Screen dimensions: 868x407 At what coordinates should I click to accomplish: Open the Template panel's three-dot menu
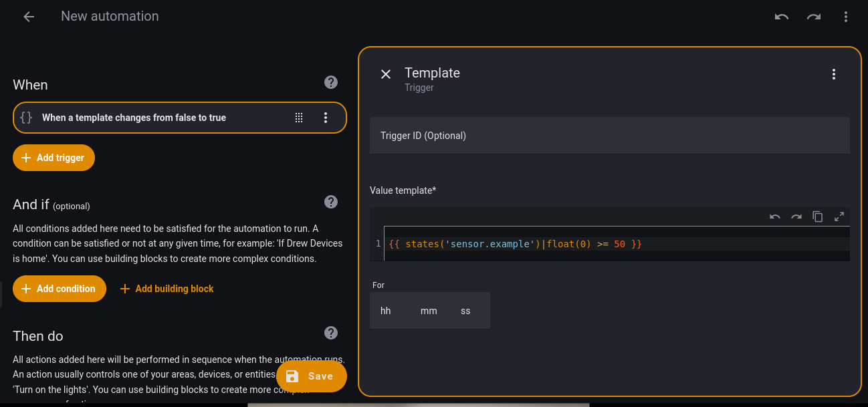(833, 74)
